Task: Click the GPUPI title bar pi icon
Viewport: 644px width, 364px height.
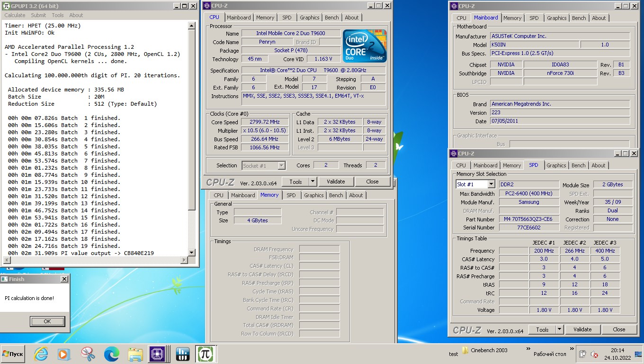Action: [6, 6]
